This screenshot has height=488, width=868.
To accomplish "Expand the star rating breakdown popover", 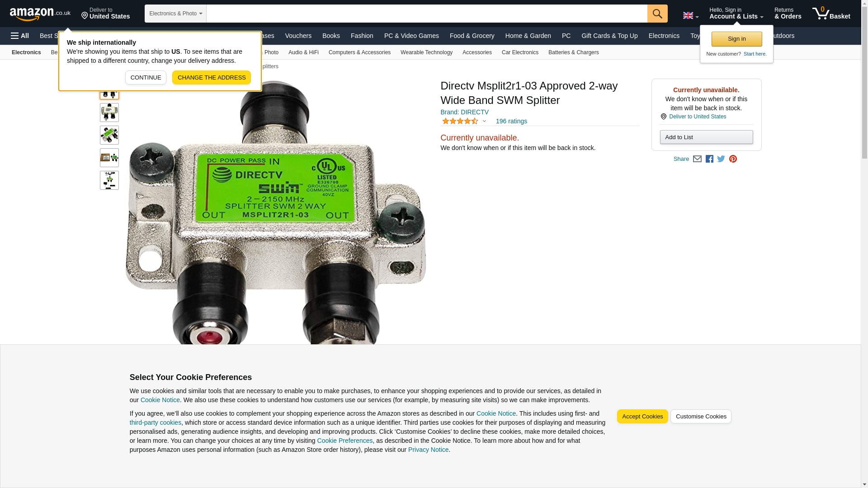I will 464,121.
